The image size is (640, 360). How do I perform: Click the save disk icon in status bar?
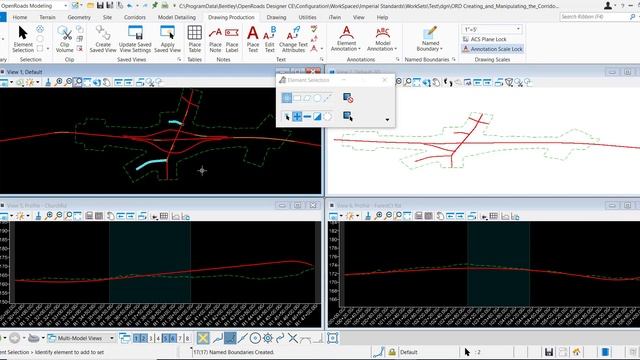(549, 352)
